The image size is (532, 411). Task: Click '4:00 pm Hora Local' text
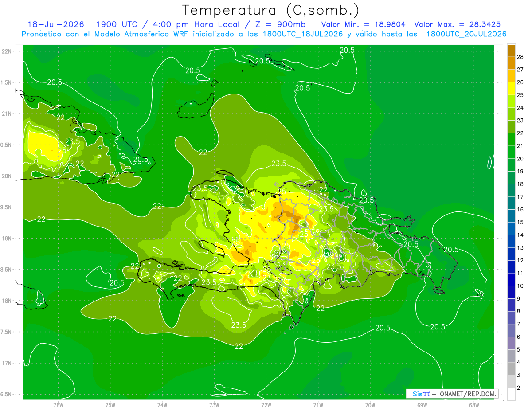(x=196, y=24)
